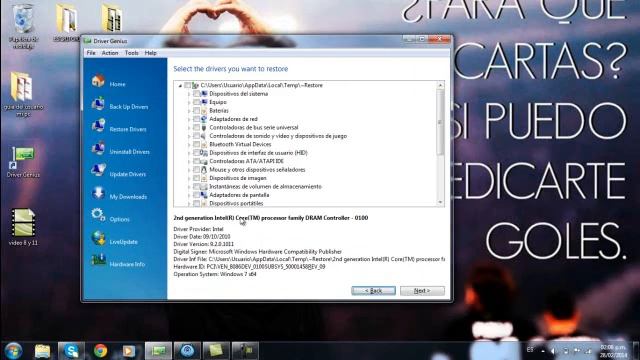The width and height of the screenshot is (640, 360).
Task: Select the 'video 8 y 11' file icon
Action: (23, 227)
